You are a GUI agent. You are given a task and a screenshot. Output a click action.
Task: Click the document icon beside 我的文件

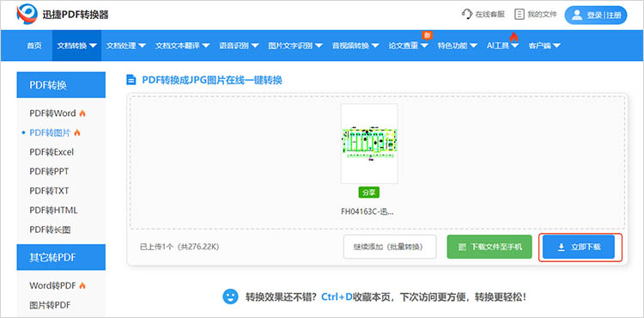tap(519, 15)
